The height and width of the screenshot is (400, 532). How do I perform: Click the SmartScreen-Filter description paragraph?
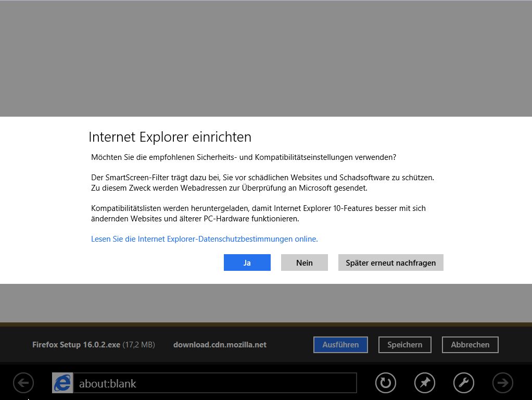point(262,182)
